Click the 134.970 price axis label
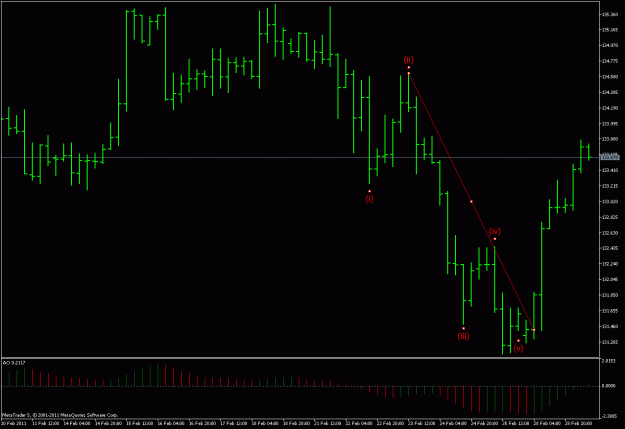Viewport: 625px width, 429px height. [x=610, y=45]
